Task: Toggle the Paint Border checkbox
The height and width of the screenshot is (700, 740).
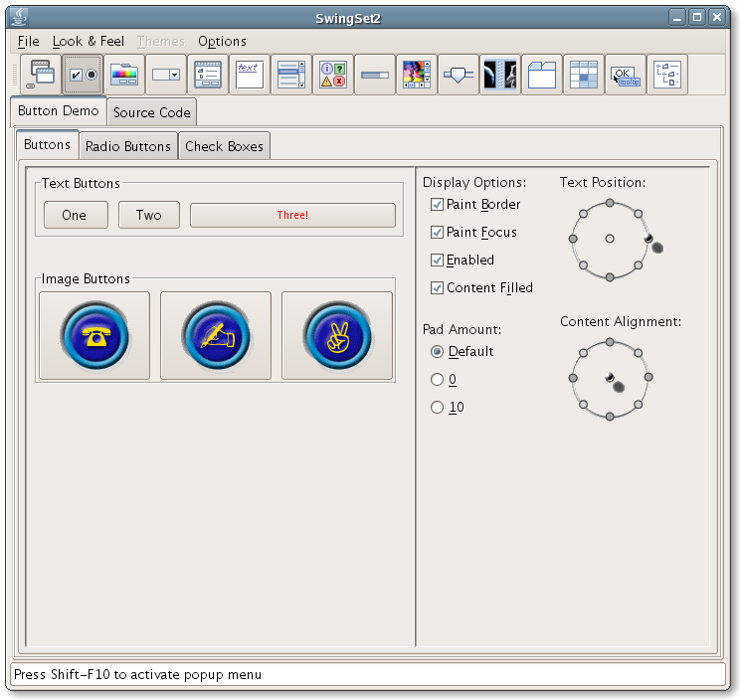Action: pyautogui.click(x=475, y=204)
